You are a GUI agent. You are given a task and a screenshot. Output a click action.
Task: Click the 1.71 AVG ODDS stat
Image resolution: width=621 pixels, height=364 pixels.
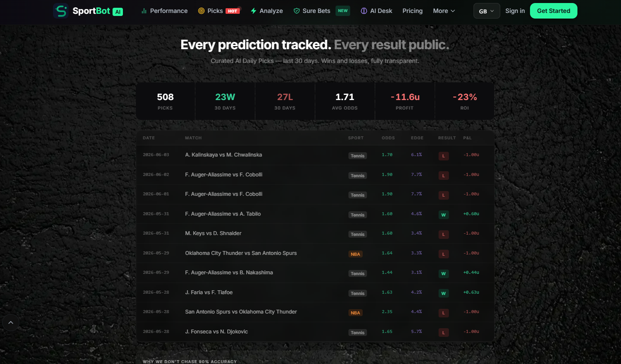345,101
